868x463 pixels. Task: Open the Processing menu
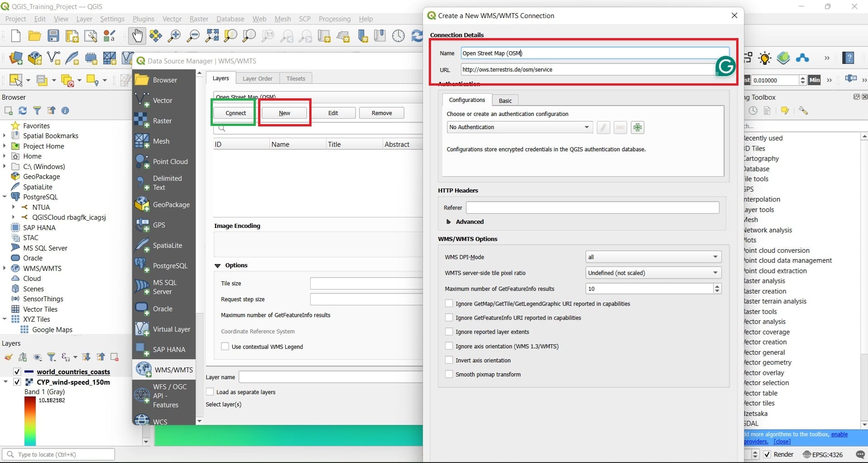pos(334,19)
